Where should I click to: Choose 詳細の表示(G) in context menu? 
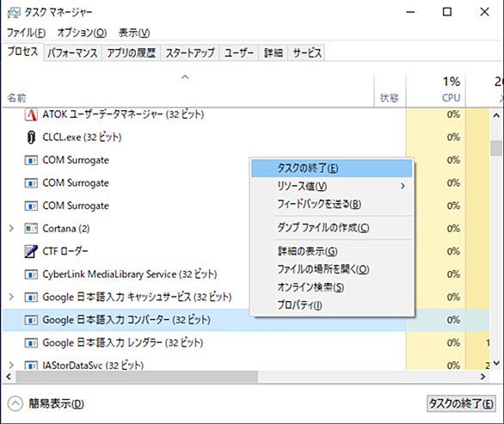click(x=332, y=251)
